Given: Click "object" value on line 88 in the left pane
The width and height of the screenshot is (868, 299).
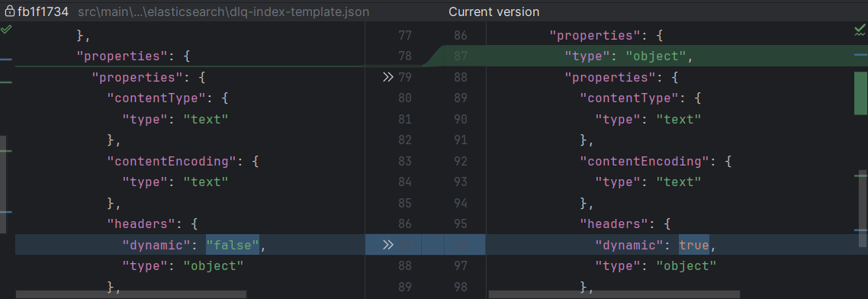Looking at the screenshot, I should click(214, 265).
